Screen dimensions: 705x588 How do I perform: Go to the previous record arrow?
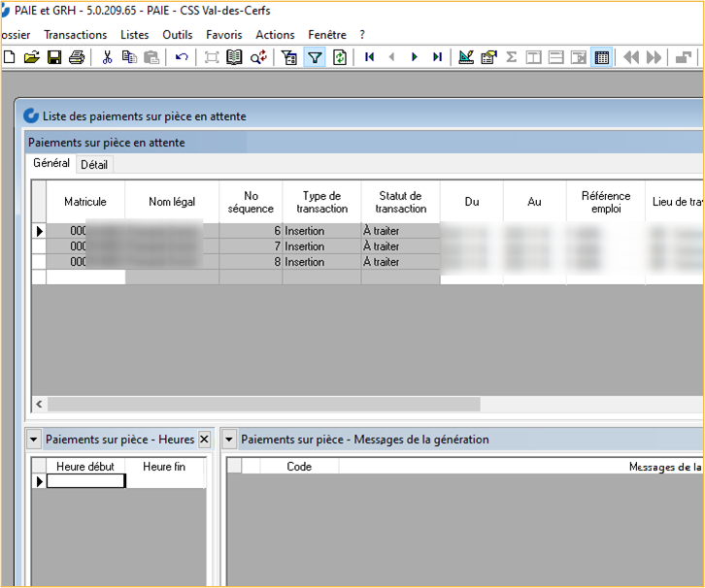(x=391, y=57)
